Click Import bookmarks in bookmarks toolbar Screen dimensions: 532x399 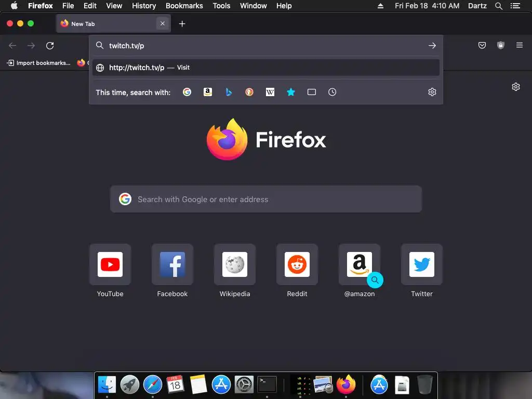click(x=38, y=63)
